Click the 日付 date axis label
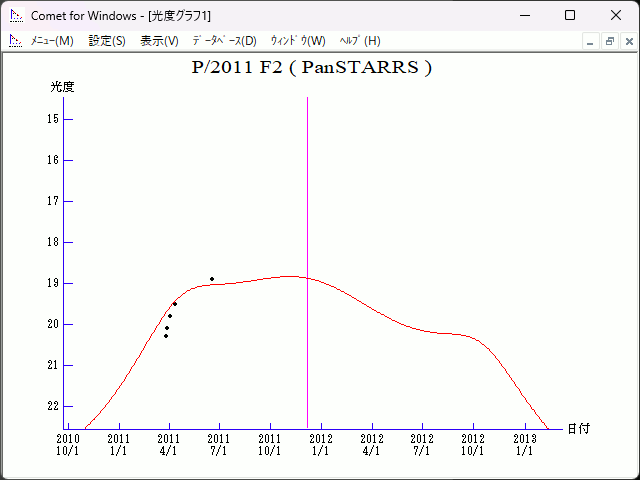 578,428
